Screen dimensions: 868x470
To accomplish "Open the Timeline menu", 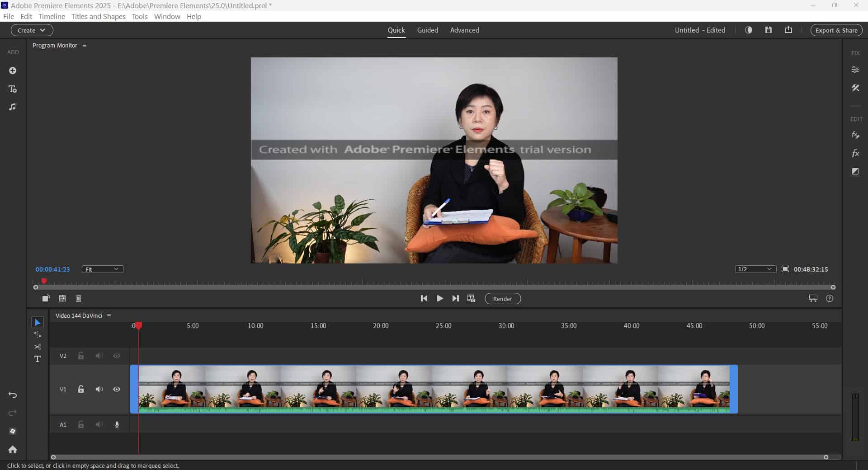I will [x=51, y=16].
